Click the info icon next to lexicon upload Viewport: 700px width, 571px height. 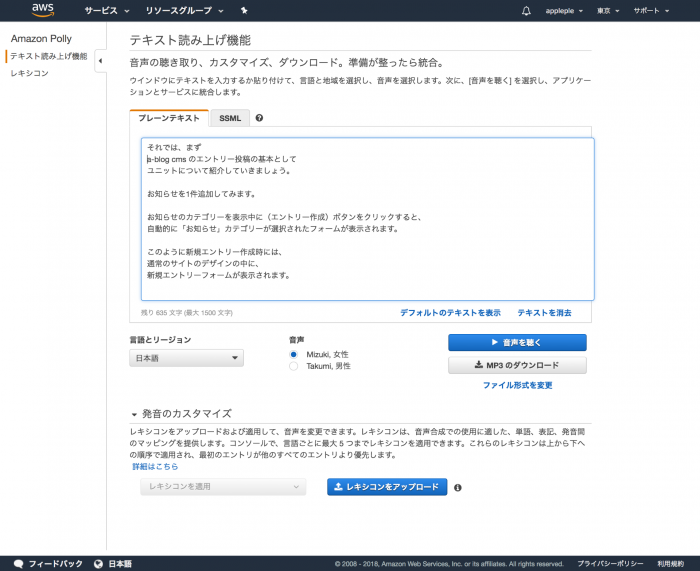coord(458,488)
